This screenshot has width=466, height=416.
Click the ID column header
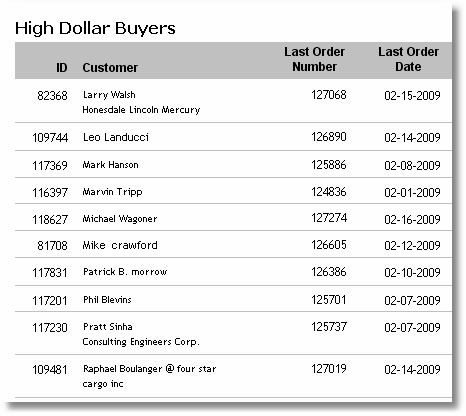click(x=62, y=68)
